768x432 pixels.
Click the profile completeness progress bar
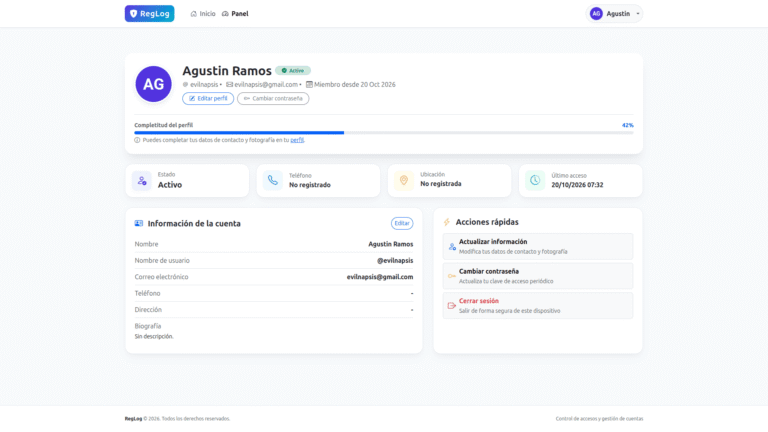[384, 133]
